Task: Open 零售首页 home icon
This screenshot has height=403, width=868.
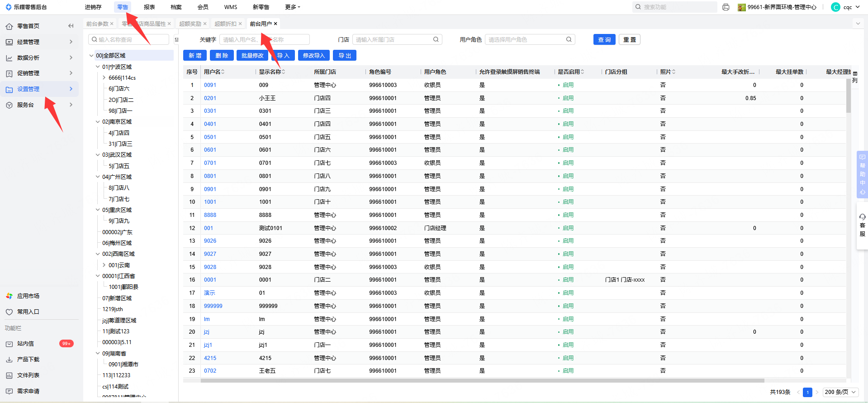Action: pos(9,26)
